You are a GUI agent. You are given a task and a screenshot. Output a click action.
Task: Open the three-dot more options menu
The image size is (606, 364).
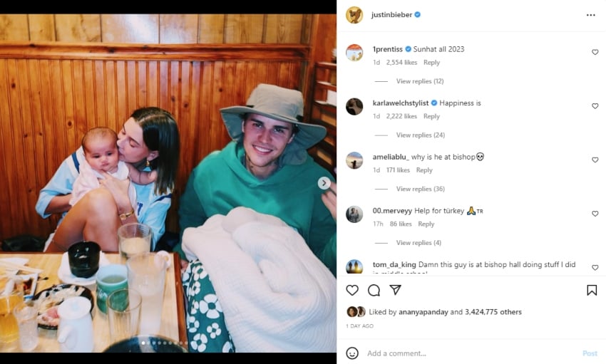(590, 15)
